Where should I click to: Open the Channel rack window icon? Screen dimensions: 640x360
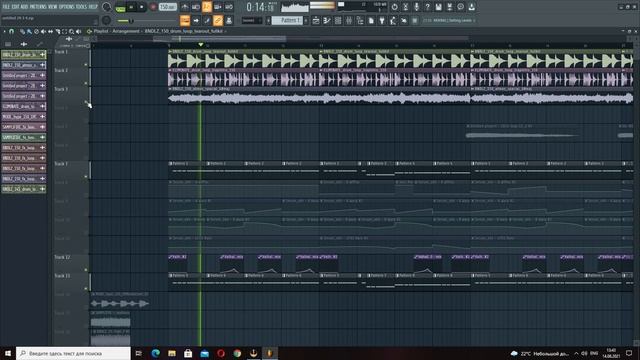coord(338,20)
